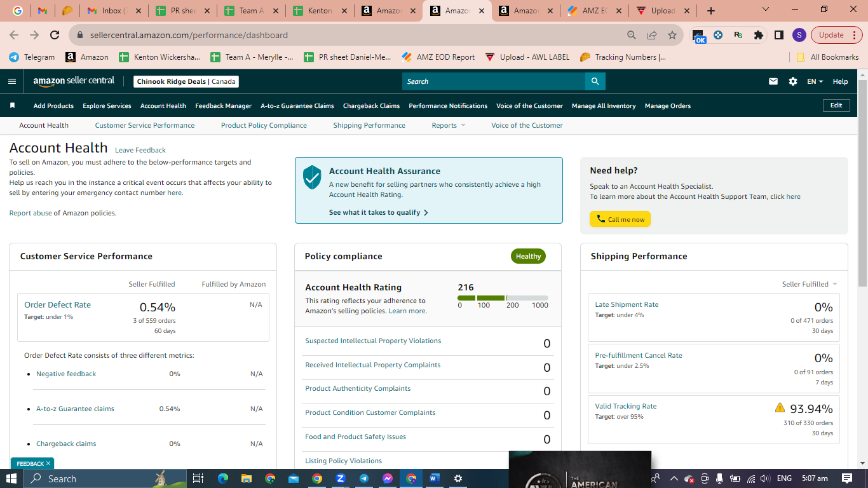Open Zoom from the Windows taskbar
Image resolution: width=868 pixels, height=488 pixels.
pyautogui.click(x=341, y=478)
